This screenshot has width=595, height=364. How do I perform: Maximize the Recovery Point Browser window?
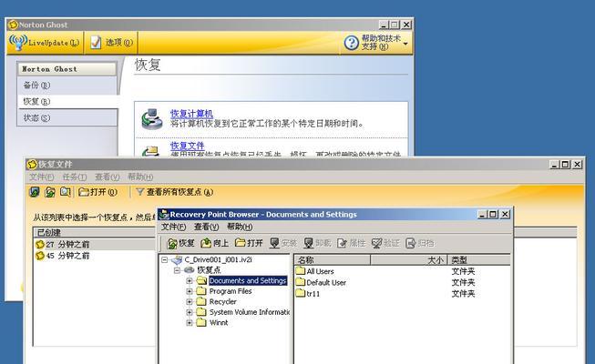point(493,214)
